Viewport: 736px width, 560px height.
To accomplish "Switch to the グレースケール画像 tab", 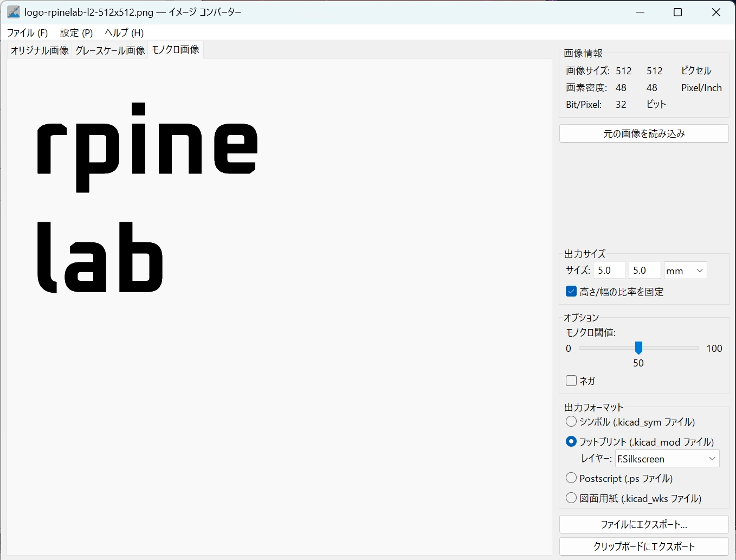I will coord(110,50).
